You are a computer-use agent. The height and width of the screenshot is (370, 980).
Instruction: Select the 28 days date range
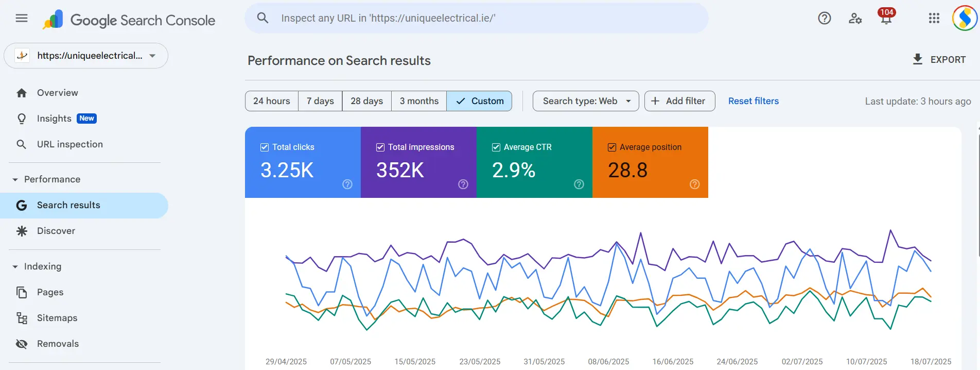366,101
